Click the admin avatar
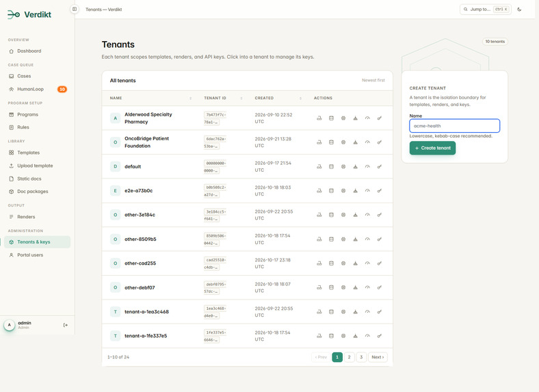This screenshot has height=392, width=539. [10, 325]
